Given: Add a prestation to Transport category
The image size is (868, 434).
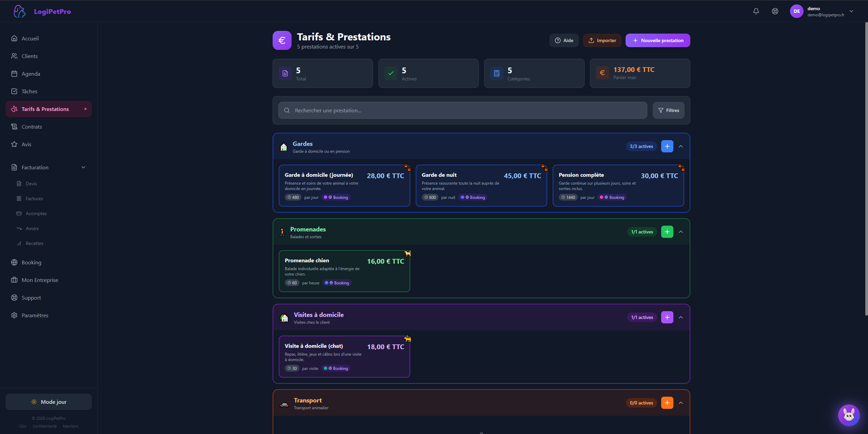Looking at the screenshot, I should pos(667,403).
